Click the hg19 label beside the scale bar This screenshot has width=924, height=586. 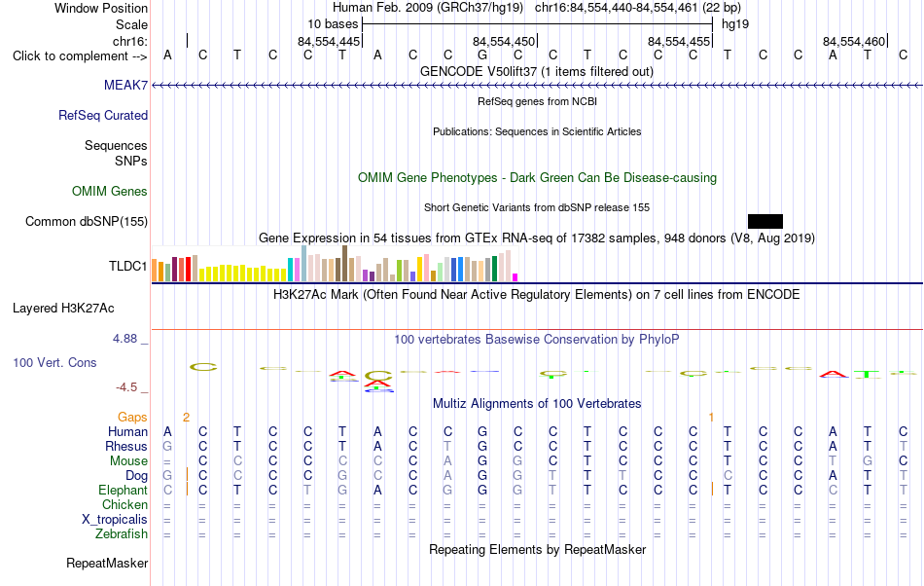tap(735, 24)
